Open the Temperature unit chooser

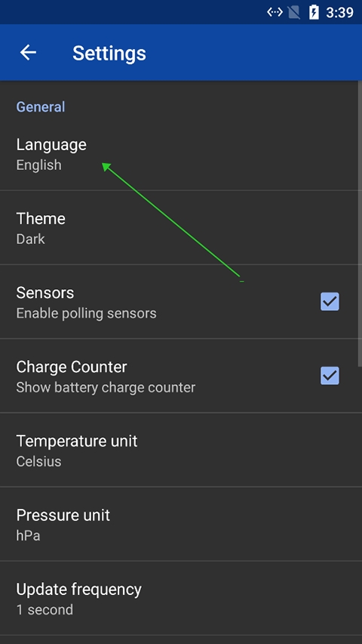[181, 450]
